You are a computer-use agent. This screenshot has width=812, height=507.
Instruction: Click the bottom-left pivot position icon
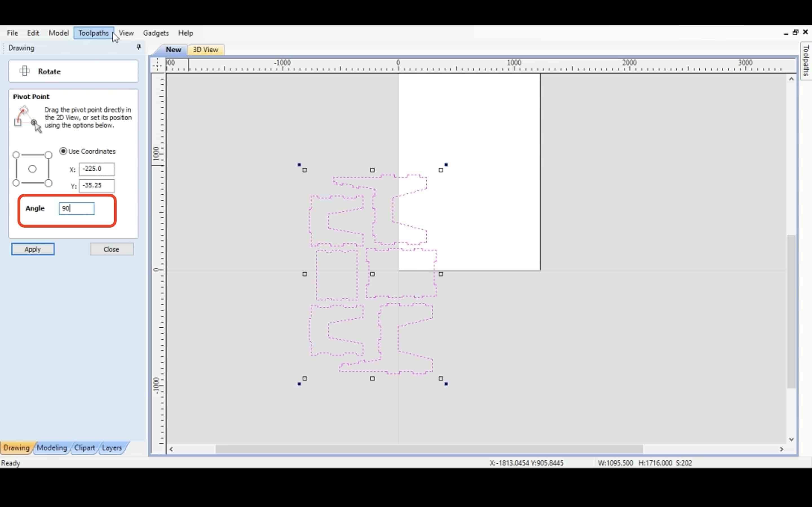(x=16, y=183)
